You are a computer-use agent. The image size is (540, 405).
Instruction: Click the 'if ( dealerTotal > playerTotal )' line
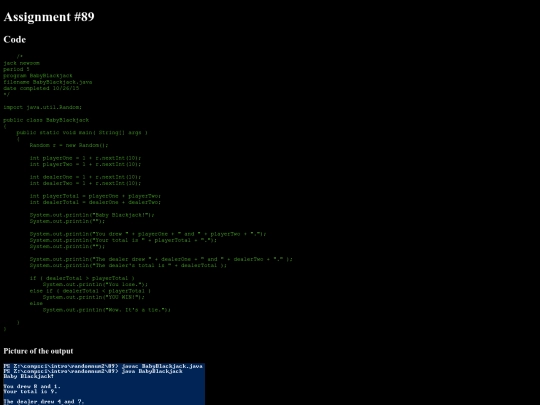pyautogui.click(x=82, y=278)
